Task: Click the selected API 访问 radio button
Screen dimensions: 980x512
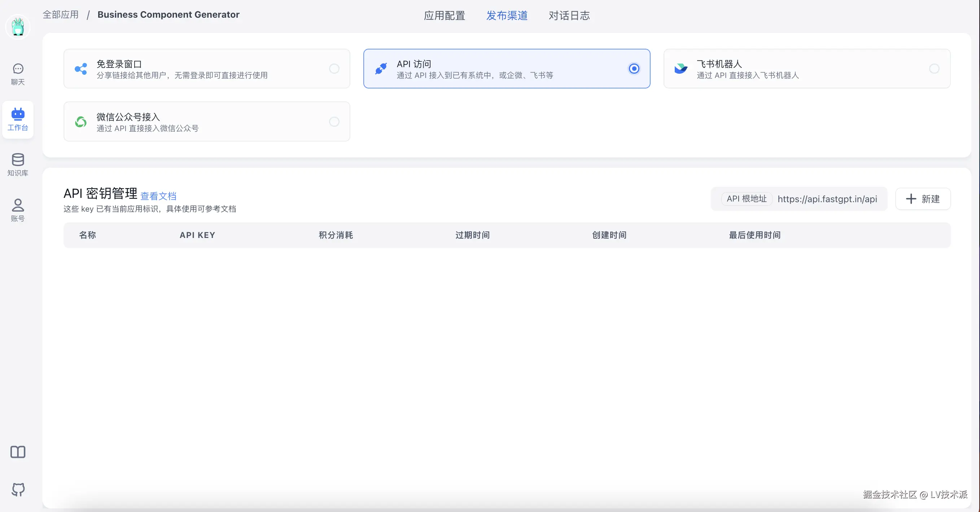Action: tap(634, 69)
